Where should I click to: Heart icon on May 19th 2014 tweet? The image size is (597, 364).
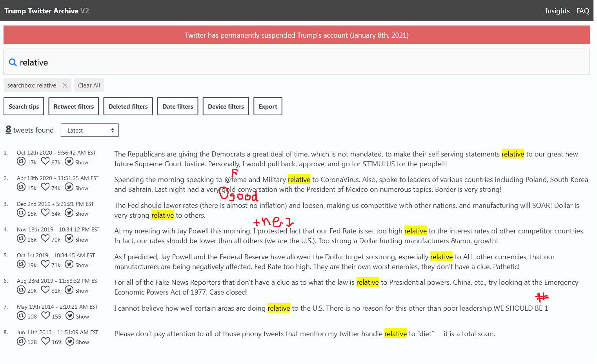coord(46,315)
